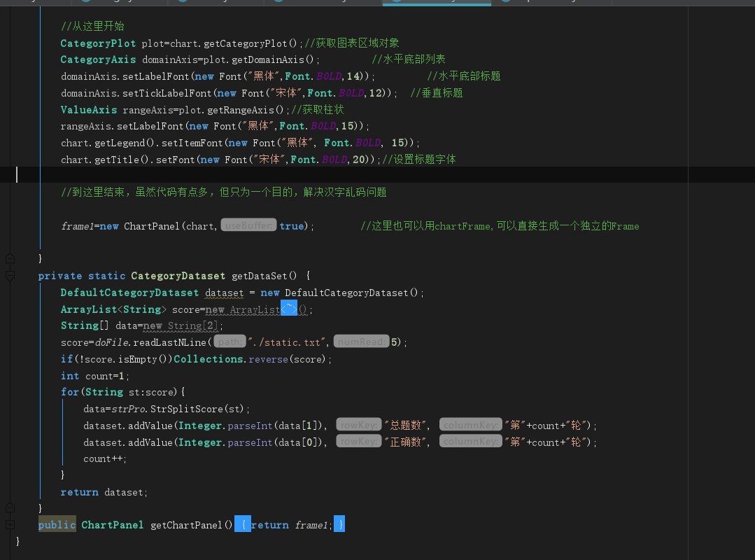Click the "//垂直标题" comment
755x560 pixels.
[x=436, y=93]
